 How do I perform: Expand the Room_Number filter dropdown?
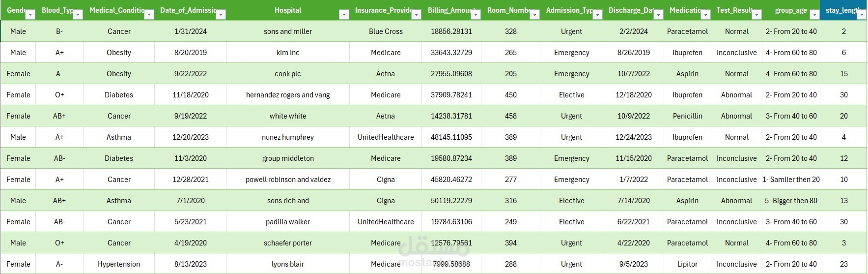[534, 15]
